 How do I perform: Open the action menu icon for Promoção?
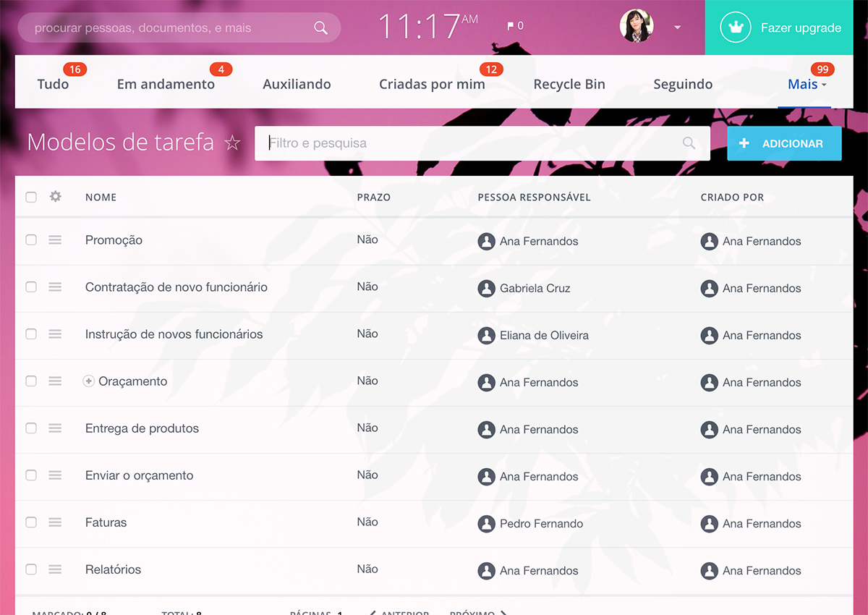click(x=55, y=240)
